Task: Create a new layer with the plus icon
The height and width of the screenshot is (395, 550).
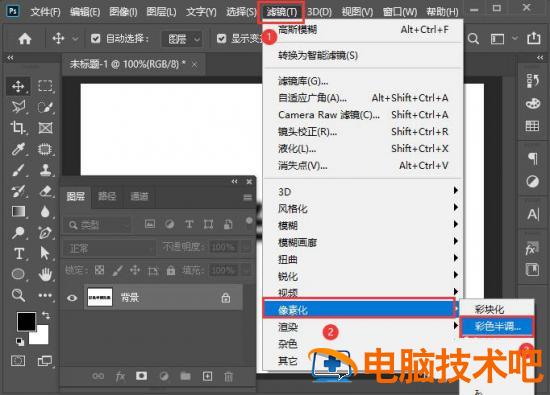Action: click(207, 376)
